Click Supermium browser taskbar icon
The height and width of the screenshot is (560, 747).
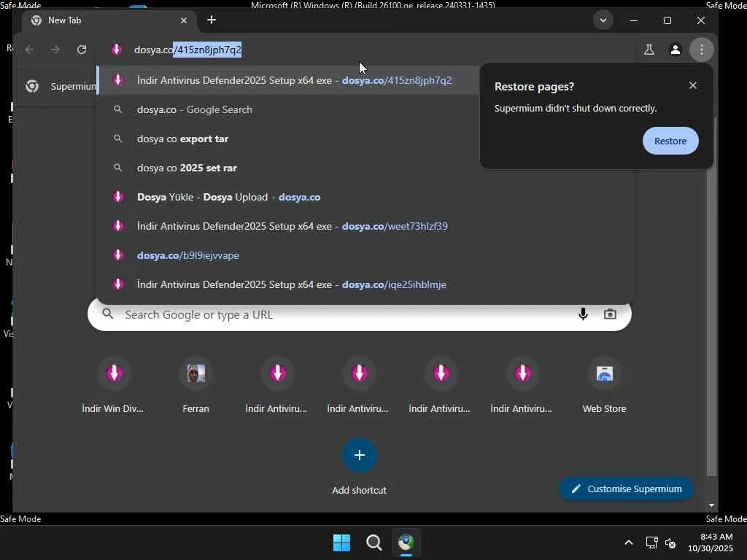click(x=406, y=542)
